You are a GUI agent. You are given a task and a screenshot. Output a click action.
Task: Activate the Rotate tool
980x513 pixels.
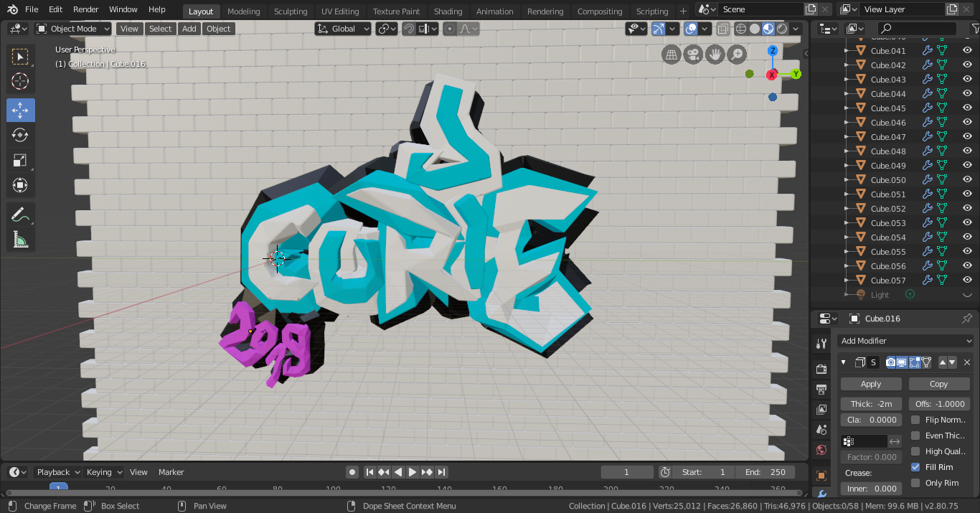pyautogui.click(x=20, y=135)
